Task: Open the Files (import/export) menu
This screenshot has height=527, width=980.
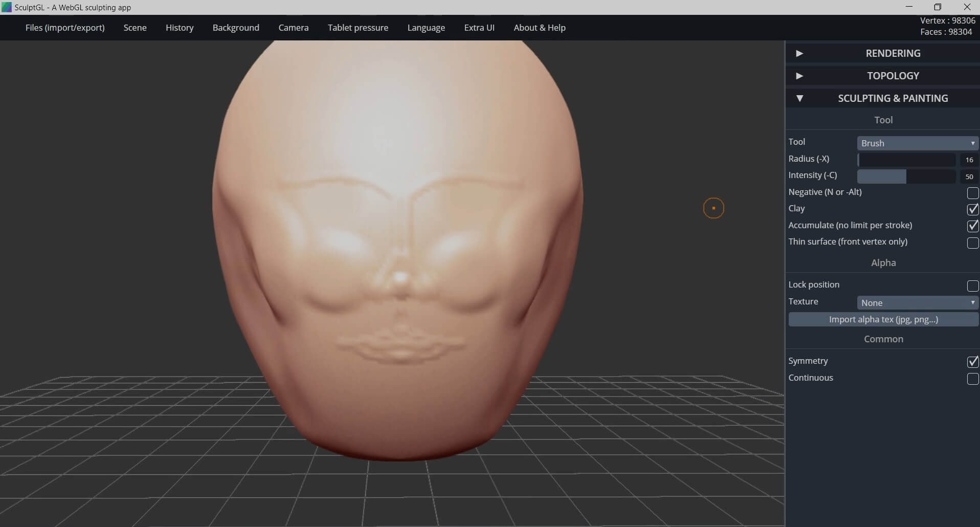Action: coord(65,28)
